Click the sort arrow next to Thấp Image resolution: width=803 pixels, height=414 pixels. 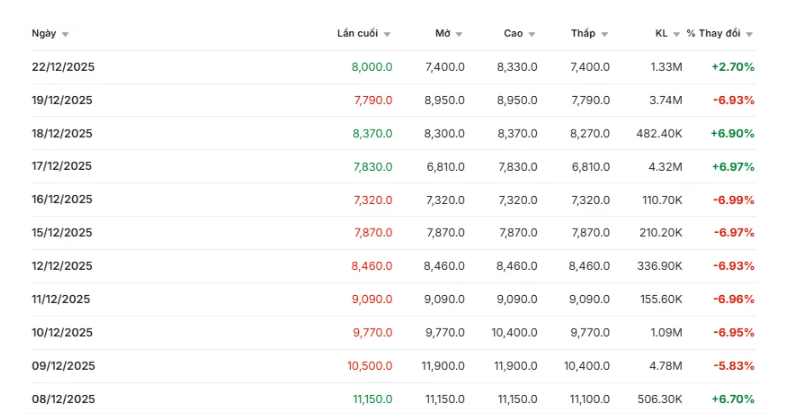point(605,34)
